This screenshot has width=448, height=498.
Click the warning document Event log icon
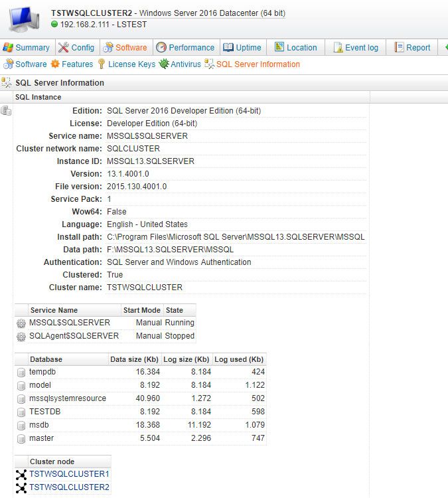338,48
